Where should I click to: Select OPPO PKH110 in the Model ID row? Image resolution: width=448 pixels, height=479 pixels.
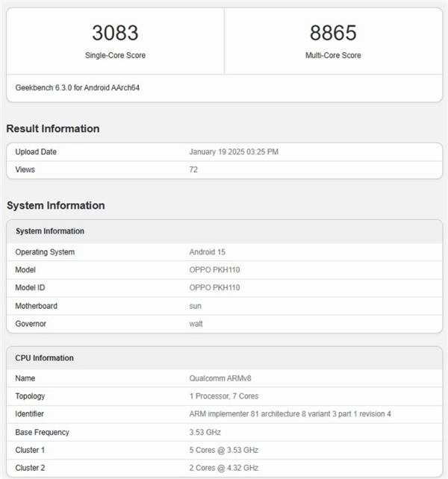(x=215, y=287)
